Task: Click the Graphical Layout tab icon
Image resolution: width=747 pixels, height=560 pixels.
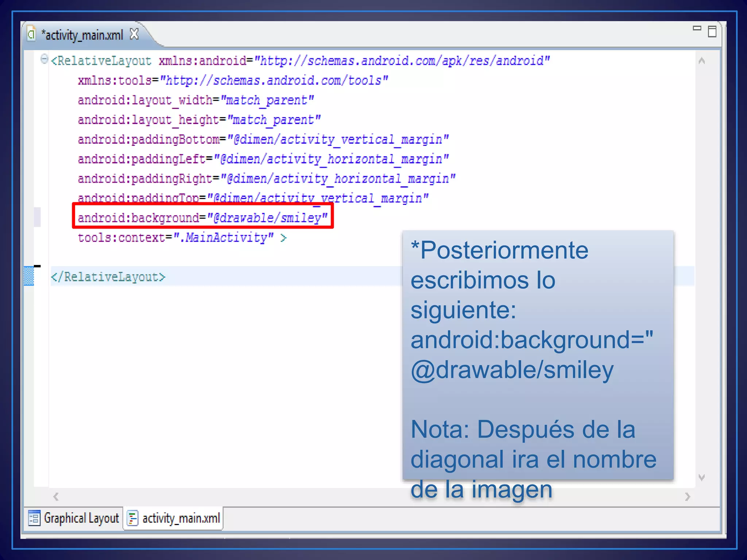Action: point(34,518)
